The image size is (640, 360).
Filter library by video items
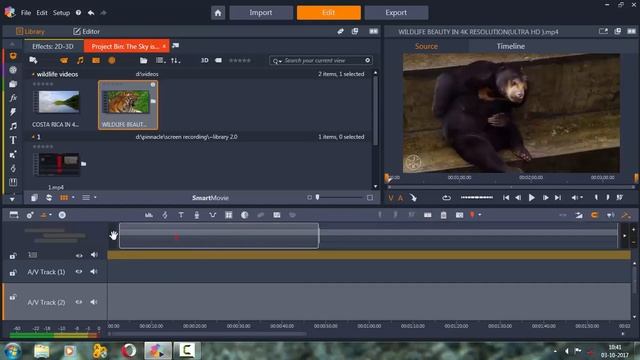click(64, 60)
